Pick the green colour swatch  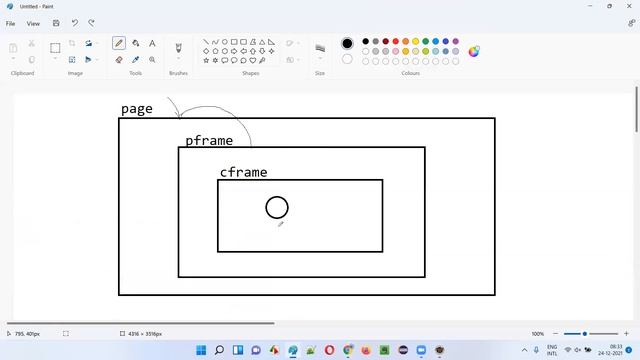[425, 41]
